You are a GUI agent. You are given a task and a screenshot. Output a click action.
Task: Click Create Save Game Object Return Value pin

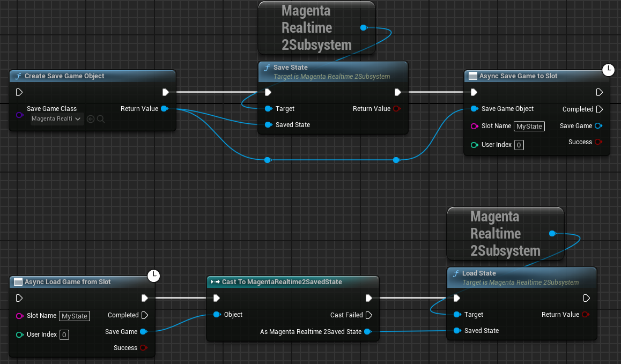click(165, 108)
